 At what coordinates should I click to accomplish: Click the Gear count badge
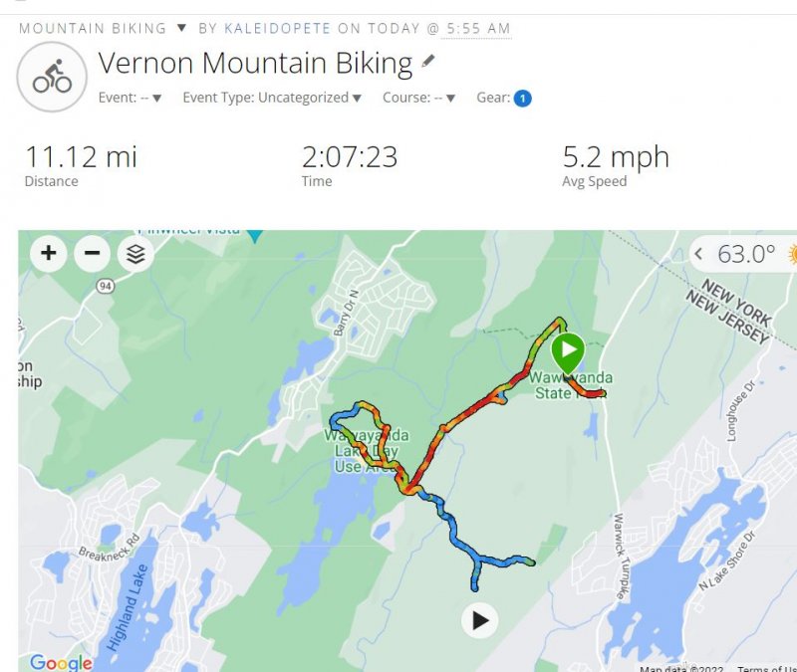(522, 99)
